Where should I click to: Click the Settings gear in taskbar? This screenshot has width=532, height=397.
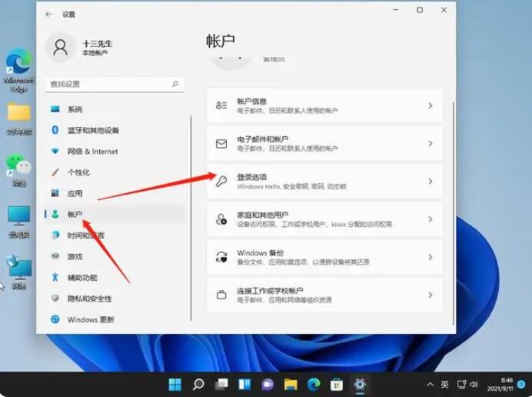360,385
